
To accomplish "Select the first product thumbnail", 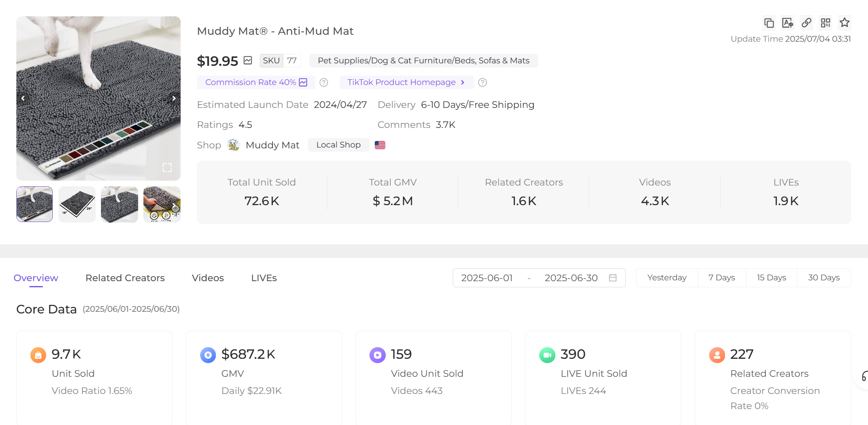I will (x=35, y=204).
